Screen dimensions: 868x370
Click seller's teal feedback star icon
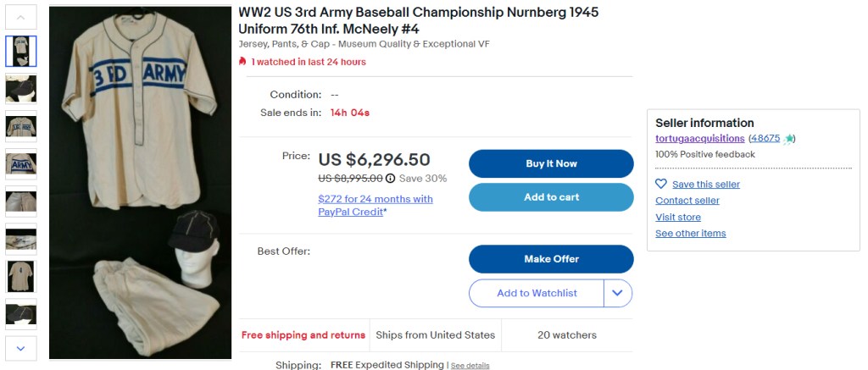pyautogui.click(x=789, y=139)
